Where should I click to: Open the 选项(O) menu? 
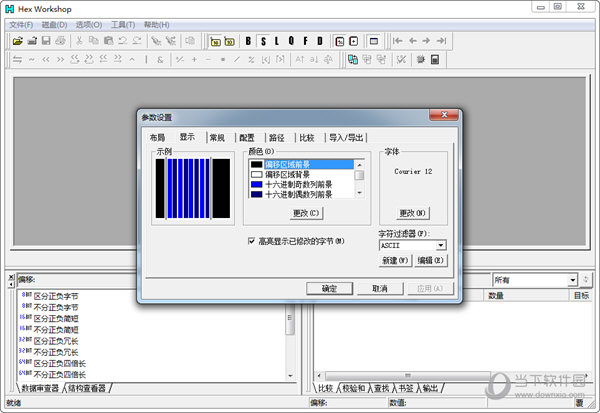coord(89,25)
